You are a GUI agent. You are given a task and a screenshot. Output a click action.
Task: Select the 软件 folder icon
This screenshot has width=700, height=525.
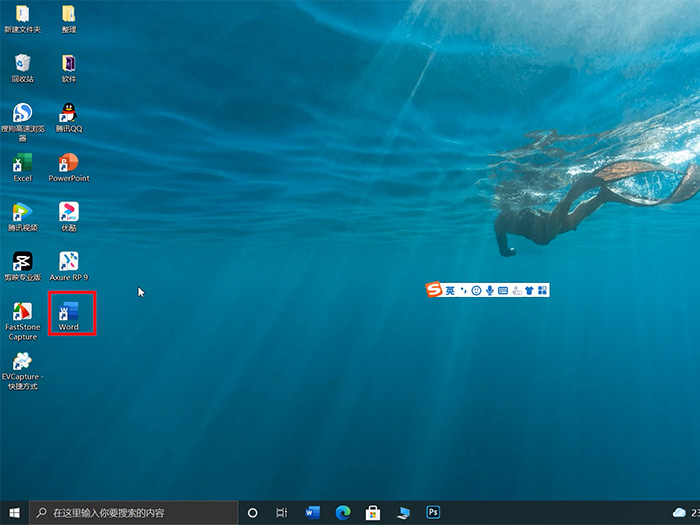tap(69, 68)
